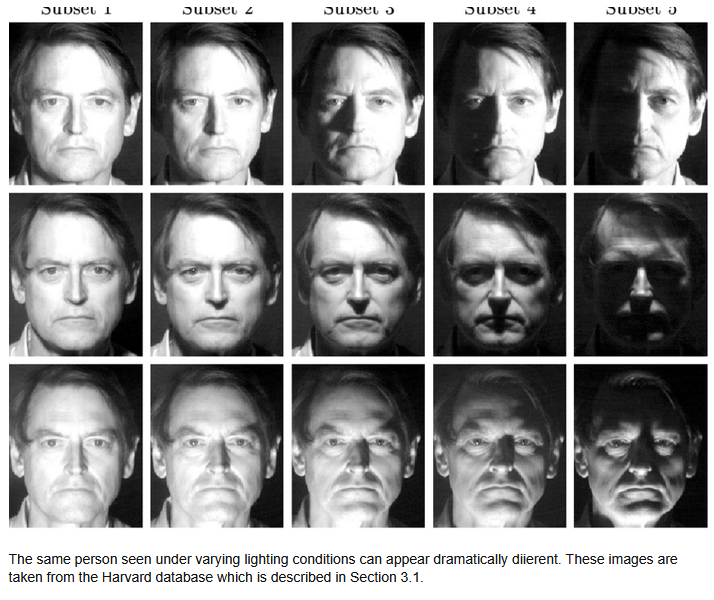Open the Subset 2 middle row image
This screenshot has height=600, width=714.
click(x=216, y=274)
